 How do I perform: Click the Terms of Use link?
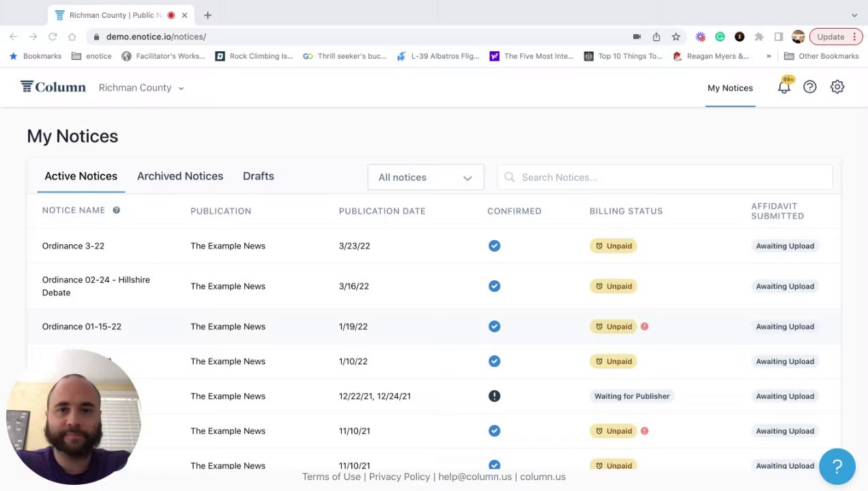(x=331, y=477)
